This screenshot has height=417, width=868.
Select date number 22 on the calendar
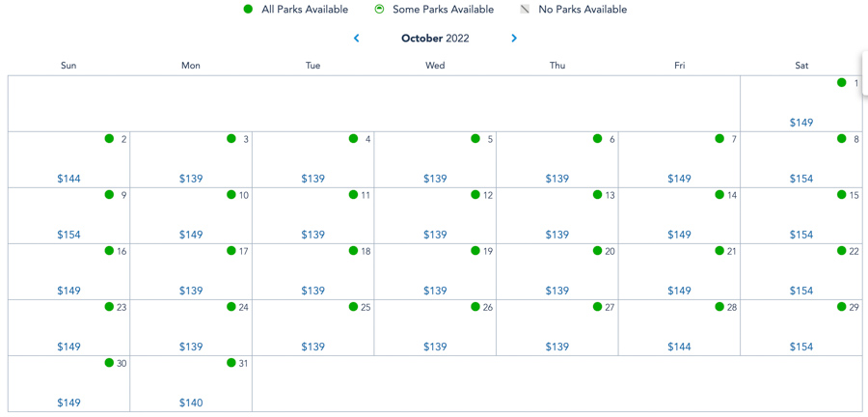click(x=854, y=252)
